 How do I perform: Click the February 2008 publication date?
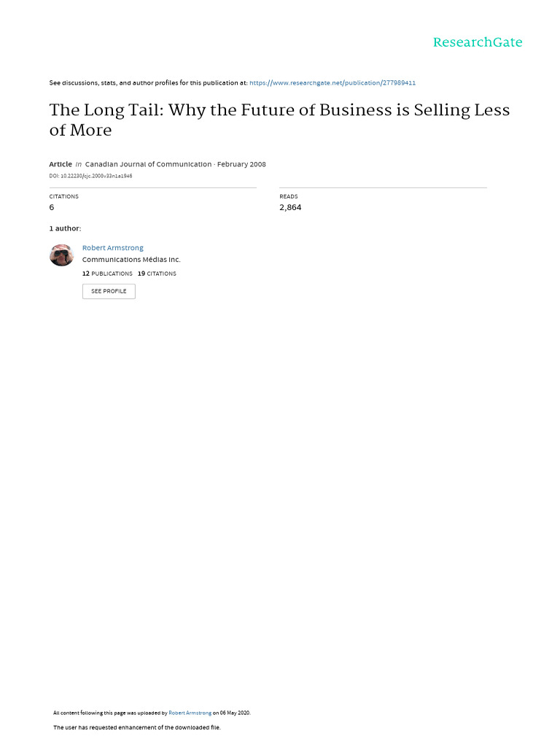coord(241,164)
